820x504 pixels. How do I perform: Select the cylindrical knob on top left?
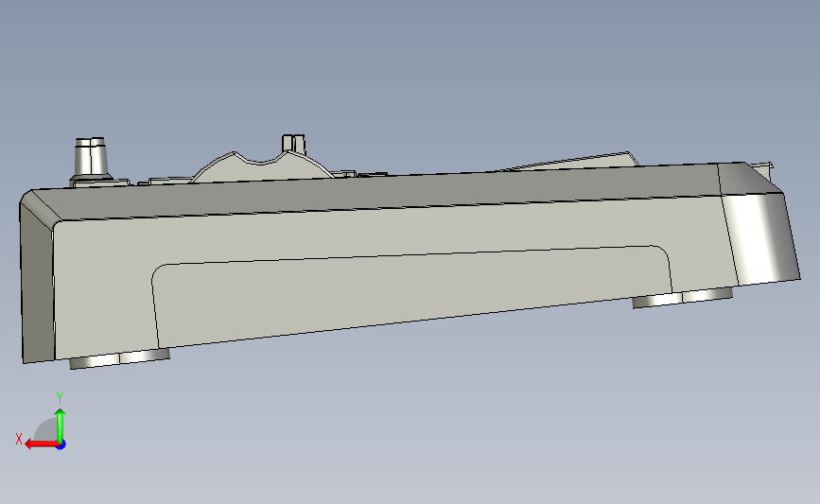[x=91, y=158]
